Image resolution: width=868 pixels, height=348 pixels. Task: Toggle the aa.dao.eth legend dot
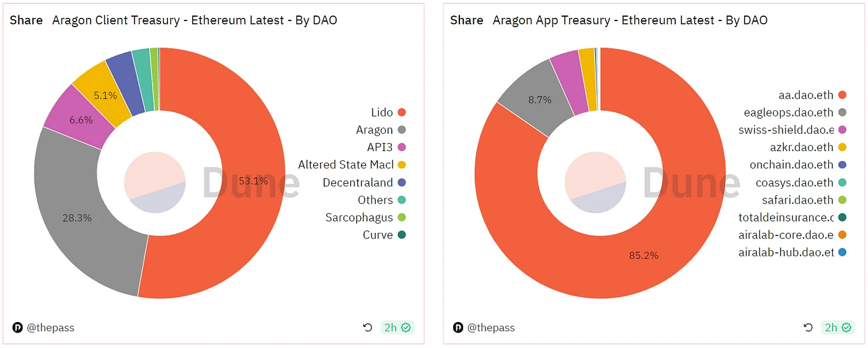(842, 95)
